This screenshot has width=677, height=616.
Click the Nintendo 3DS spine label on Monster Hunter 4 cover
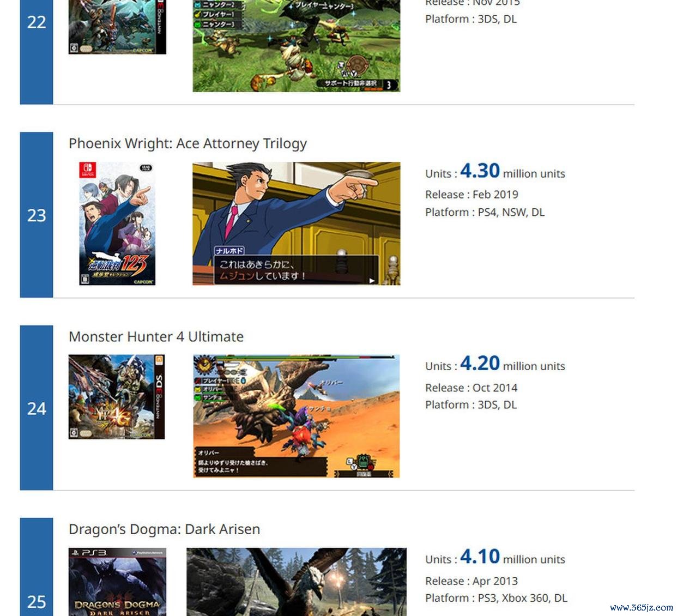coord(159,396)
